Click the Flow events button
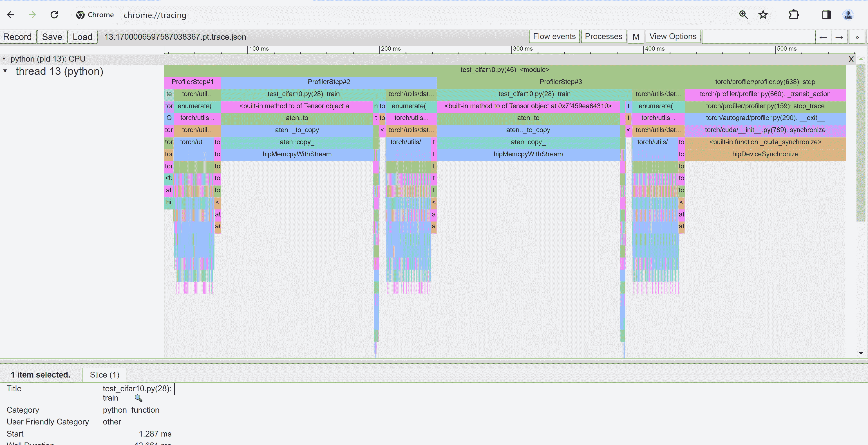Viewport: 868px width, 445px height. [554, 36]
